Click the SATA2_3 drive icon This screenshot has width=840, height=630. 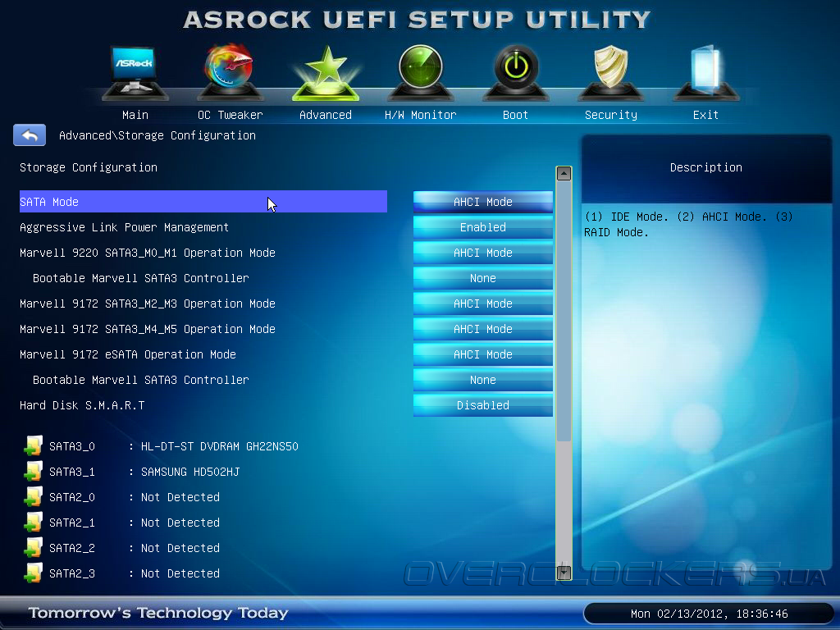pos(33,573)
